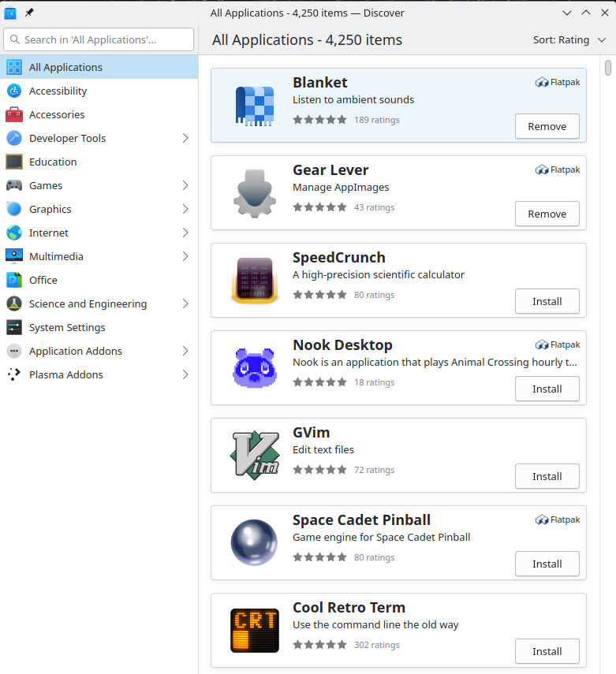Click the GVim star rating
Screen dimensions: 616x674
click(x=319, y=469)
